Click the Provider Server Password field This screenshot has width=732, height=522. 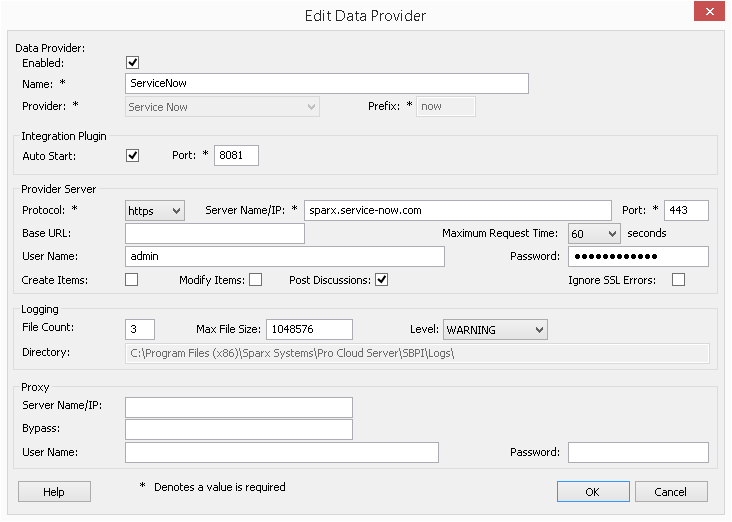[x=636, y=257]
